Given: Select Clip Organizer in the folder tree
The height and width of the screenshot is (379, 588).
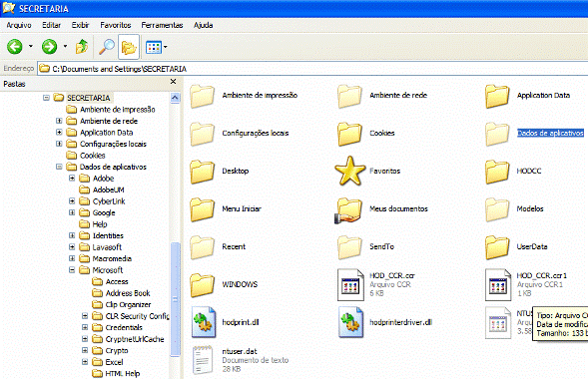Looking at the screenshot, I should click(128, 305).
